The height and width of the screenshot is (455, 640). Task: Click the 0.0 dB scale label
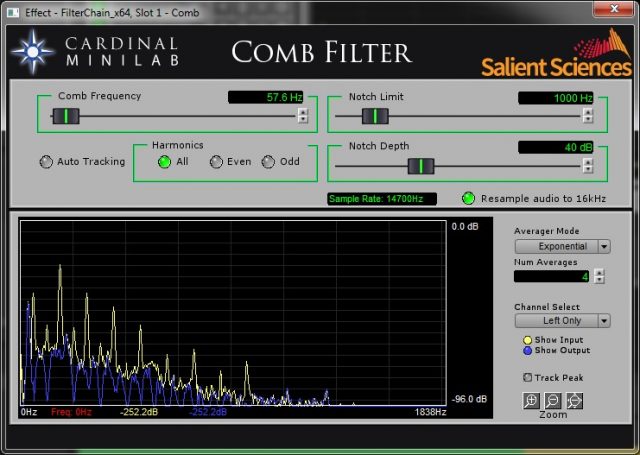tap(465, 226)
